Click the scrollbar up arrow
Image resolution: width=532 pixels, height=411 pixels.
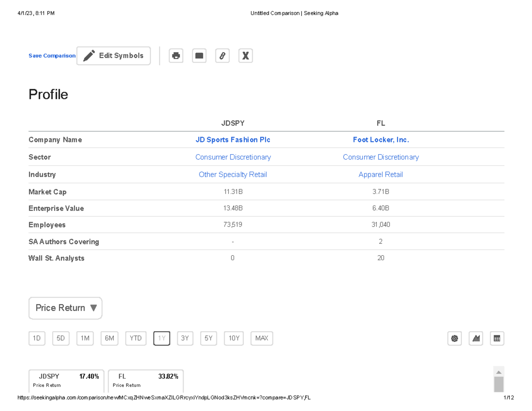click(499, 372)
